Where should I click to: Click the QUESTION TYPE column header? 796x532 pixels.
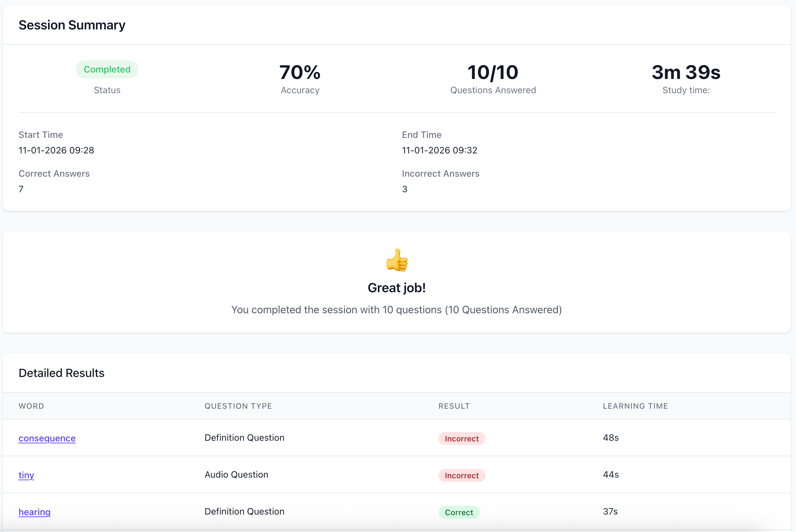click(x=238, y=406)
